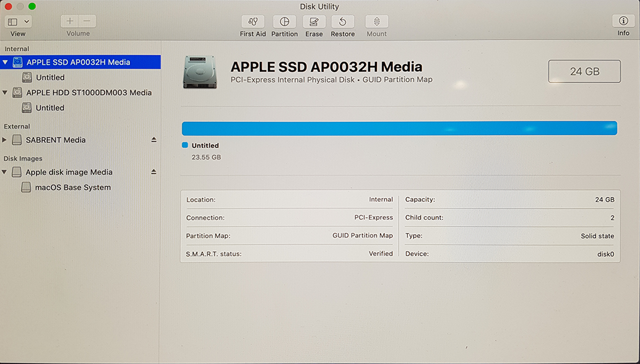The height and width of the screenshot is (364, 640).
Task: Click the Capacity value 24 GB in table
Action: pos(605,199)
